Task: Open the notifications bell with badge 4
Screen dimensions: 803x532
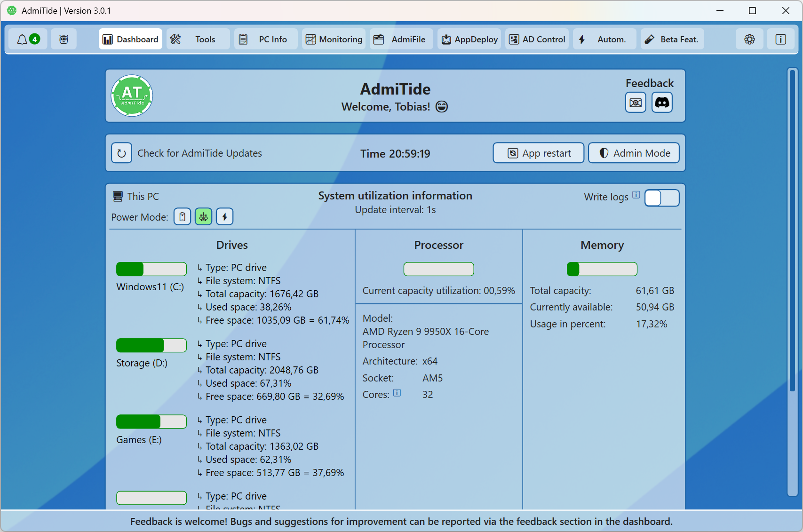Action: pos(28,40)
